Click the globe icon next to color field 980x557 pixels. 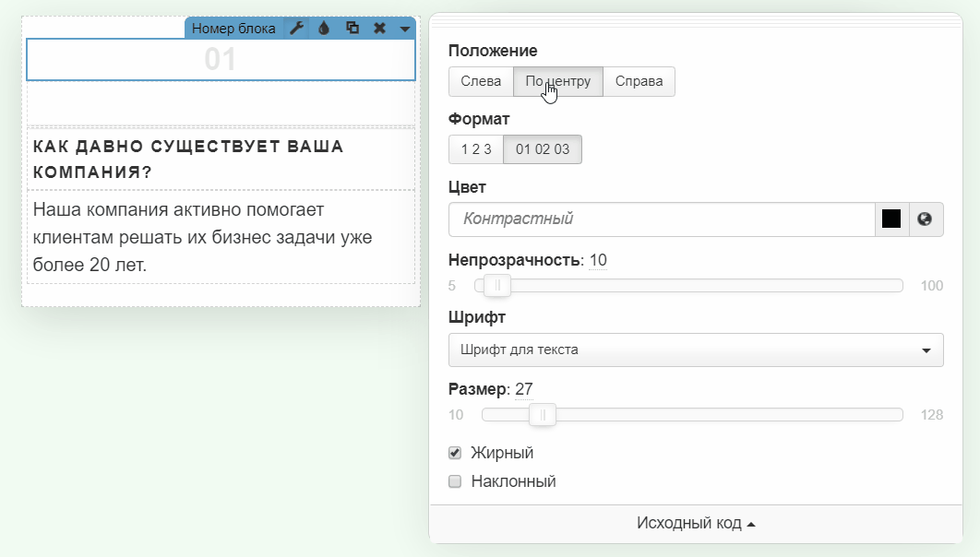coord(926,219)
